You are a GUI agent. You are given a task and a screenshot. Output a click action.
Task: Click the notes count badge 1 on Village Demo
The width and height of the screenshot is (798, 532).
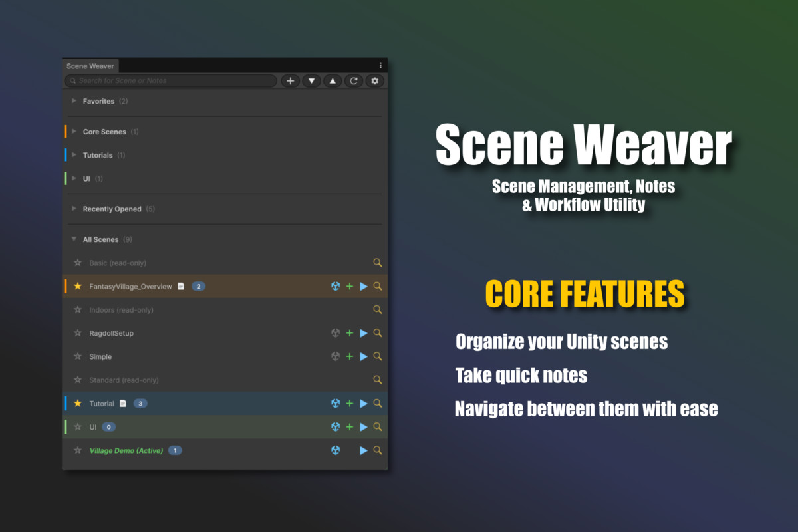[x=175, y=450]
